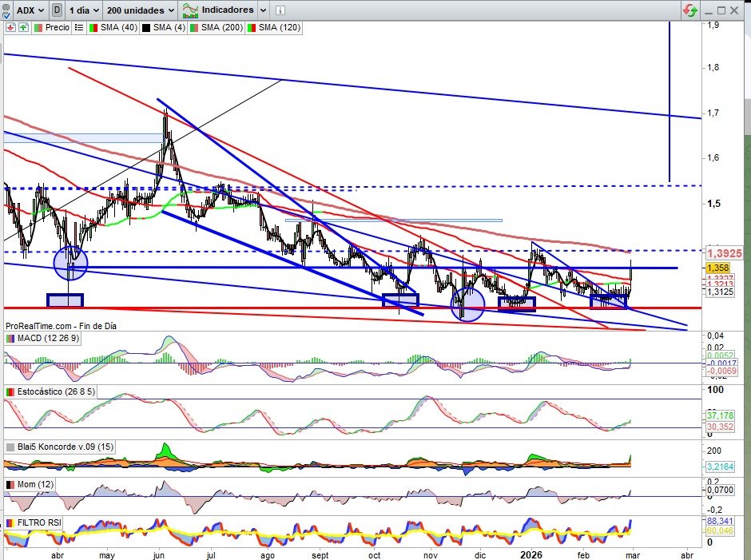Screen dimensions: 751x560
Task: Click the grey chain-link icon beside ADX
Action: click(7, 10)
